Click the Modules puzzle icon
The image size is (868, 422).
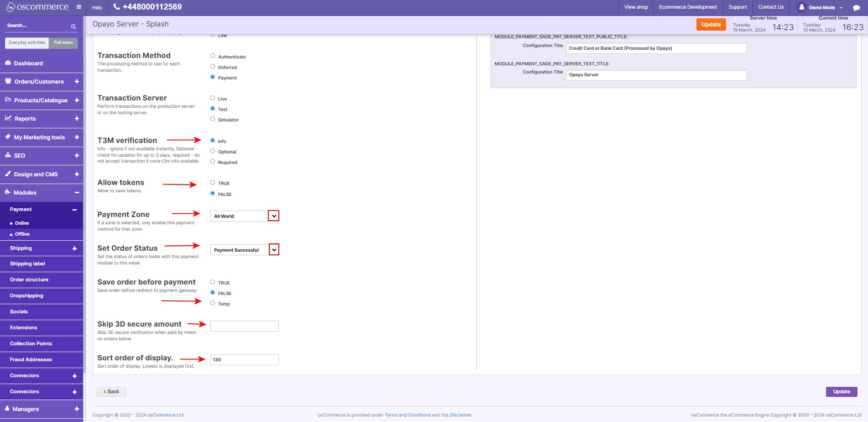8,192
